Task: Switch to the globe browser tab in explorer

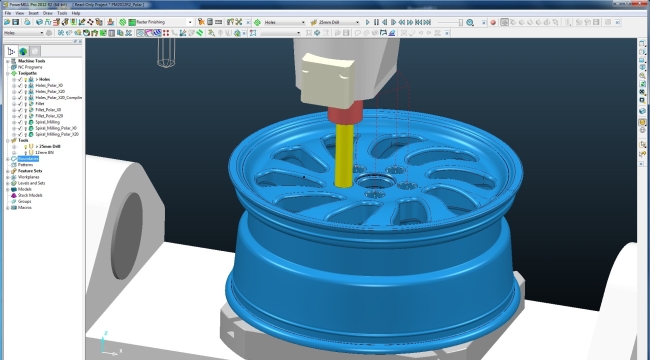Action: [23, 51]
